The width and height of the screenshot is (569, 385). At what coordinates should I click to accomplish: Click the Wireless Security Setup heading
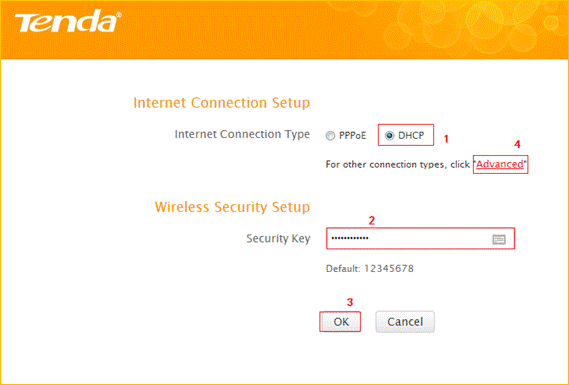click(x=232, y=207)
